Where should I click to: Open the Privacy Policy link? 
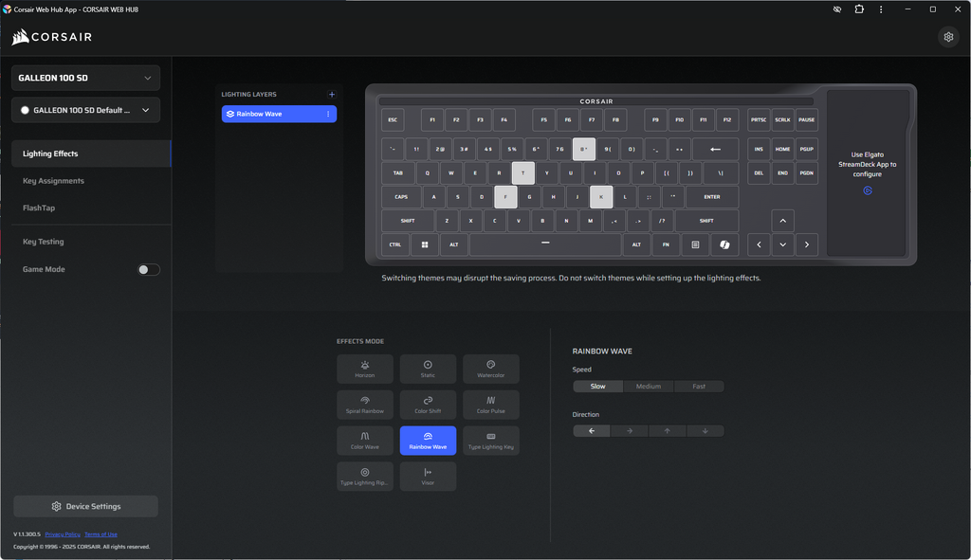(x=63, y=534)
